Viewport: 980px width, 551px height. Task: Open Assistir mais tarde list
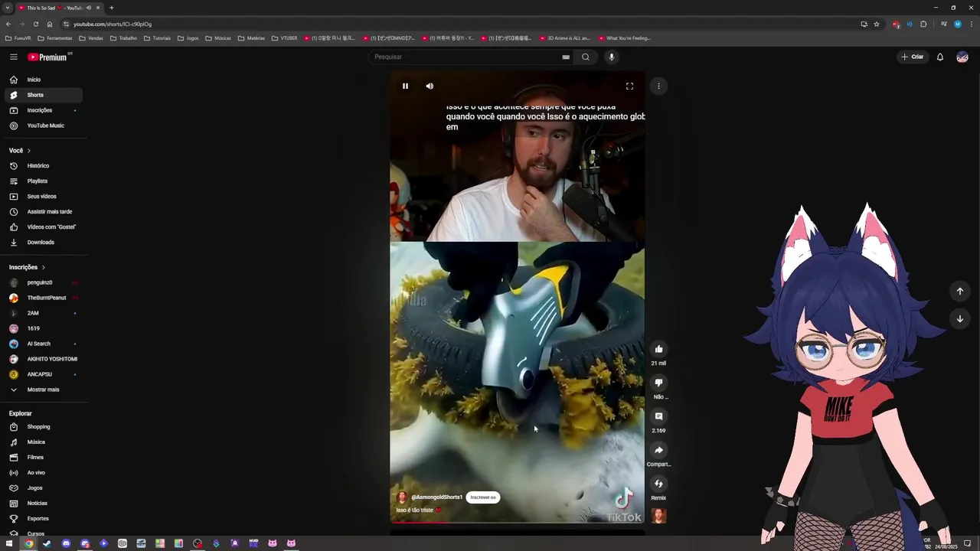click(x=43, y=212)
